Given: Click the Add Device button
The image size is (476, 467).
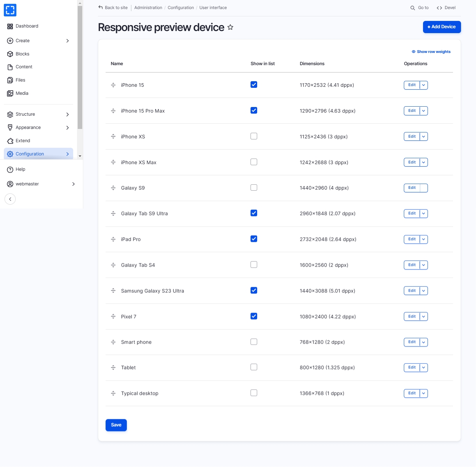Looking at the screenshot, I should click(x=442, y=27).
